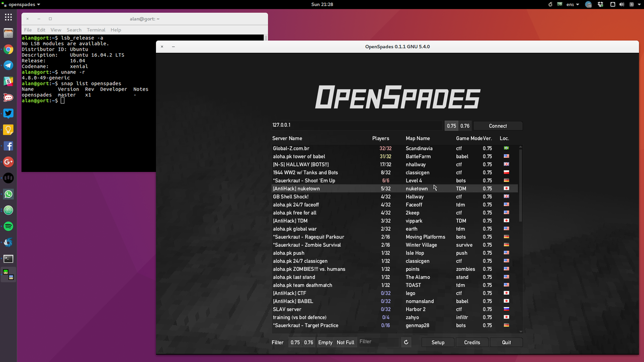Open Telegram from the dock
The image size is (644, 362).
point(8,65)
